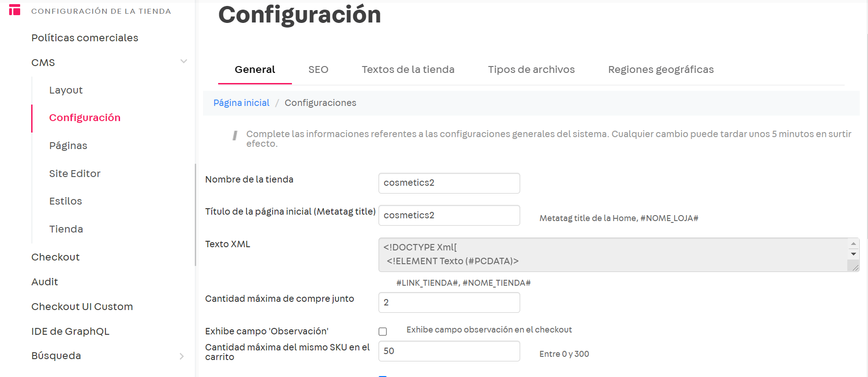Click the store configuration icon in sidebar header
This screenshot has height=377, width=868.
tap(15, 10)
